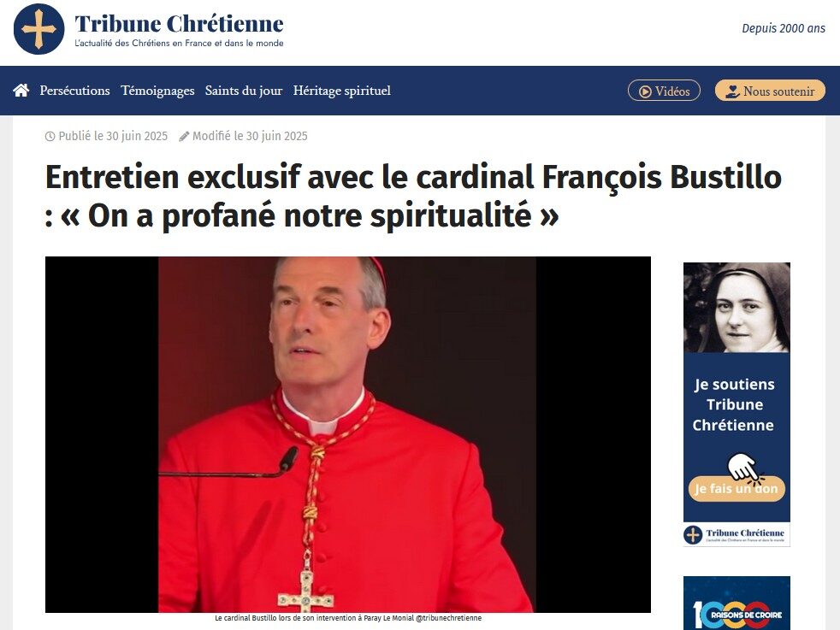
Task: Click the play icon in Vidéos button
Action: point(646,91)
